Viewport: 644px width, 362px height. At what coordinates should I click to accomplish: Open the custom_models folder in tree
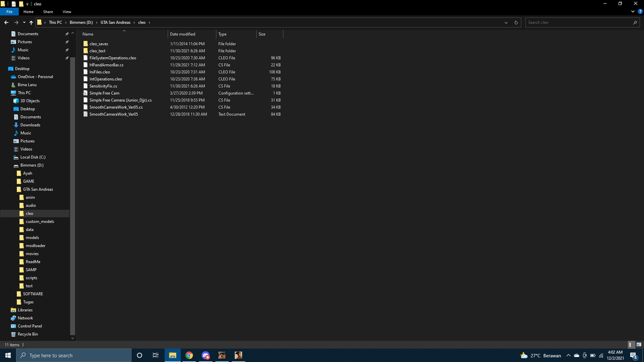(40, 221)
